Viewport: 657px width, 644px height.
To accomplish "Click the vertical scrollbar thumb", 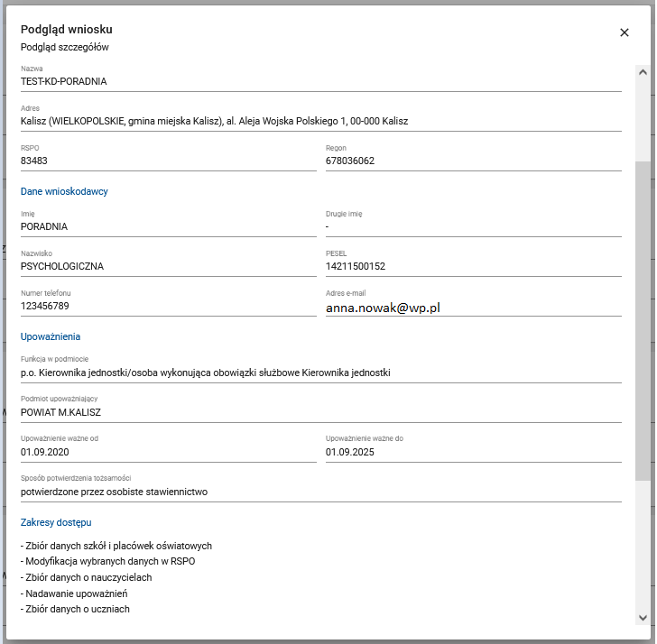I will pyautogui.click(x=643, y=320).
